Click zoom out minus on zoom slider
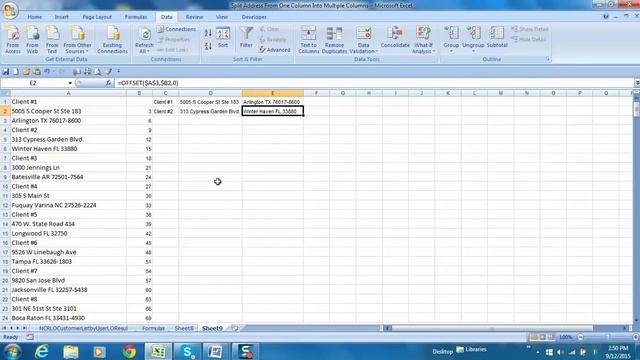 (x=580, y=337)
